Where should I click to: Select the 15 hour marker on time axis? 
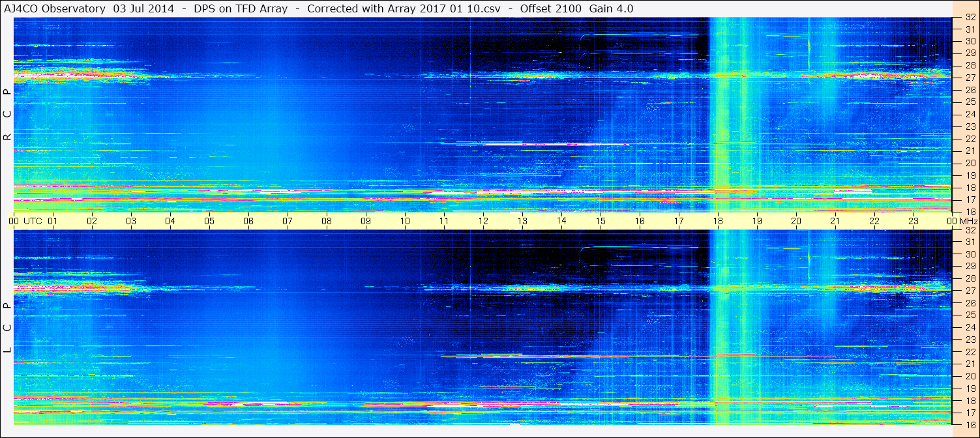pyautogui.click(x=601, y=221)
